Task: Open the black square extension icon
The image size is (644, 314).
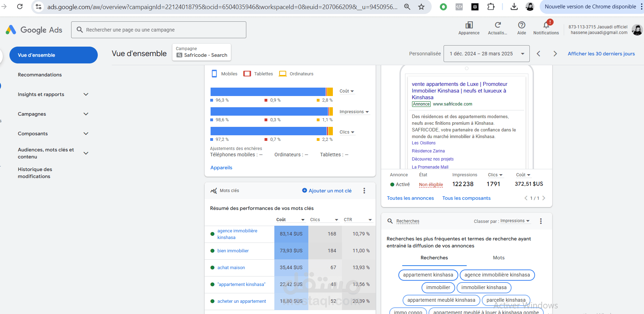Action: point(475,7)
